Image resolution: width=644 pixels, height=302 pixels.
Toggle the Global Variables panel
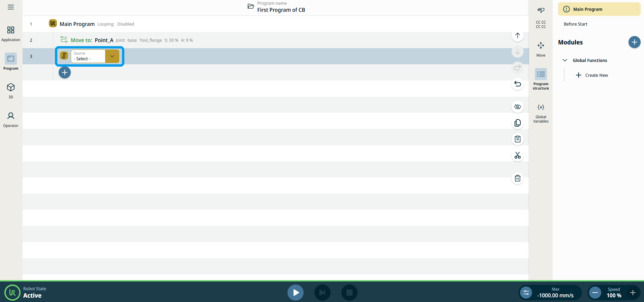[x=541, y=112]
